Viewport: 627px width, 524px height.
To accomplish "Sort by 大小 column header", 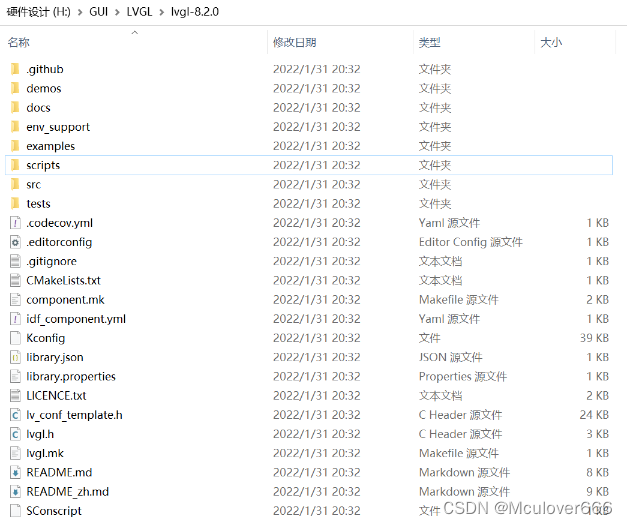I will pos(551,42).
